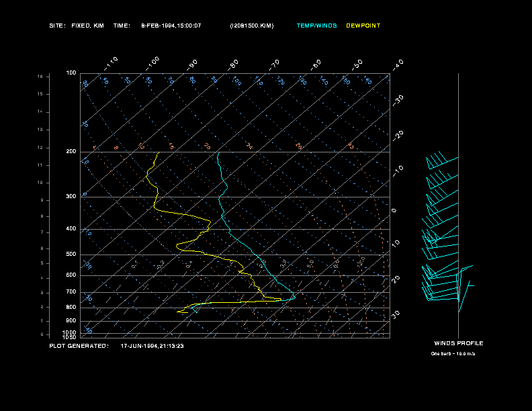Click the 16 km tick on the height scale
Image resolution: width=532 pixels, height=411 pixels.
point(40,77)
